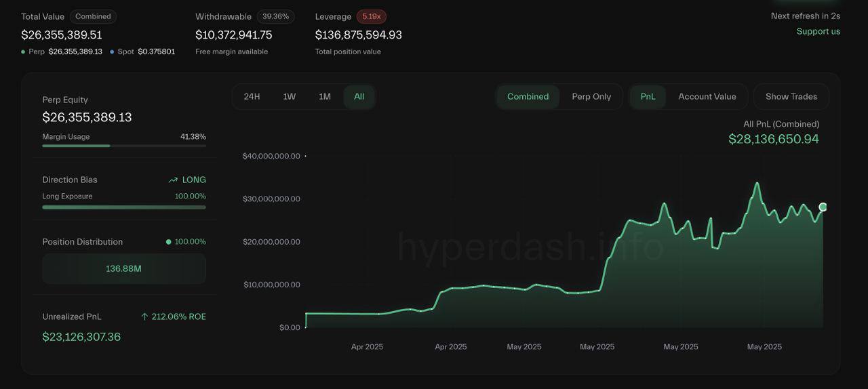Select the All time range tab
868x389 pixels.
click(x=359, y=96)
